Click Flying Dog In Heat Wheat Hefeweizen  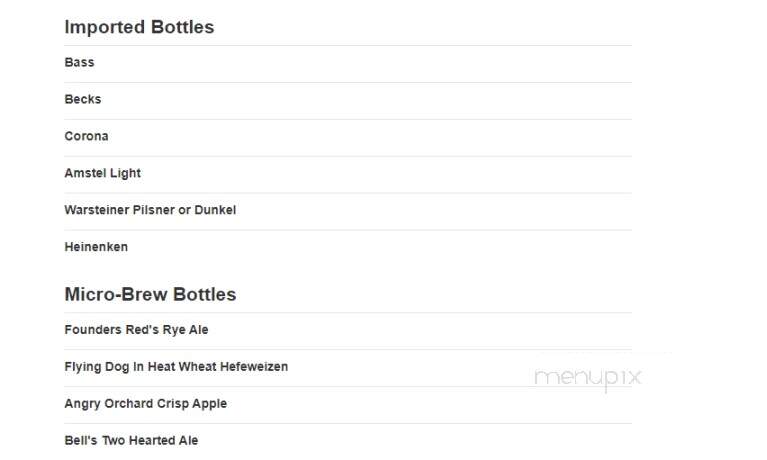coord(176,367)
